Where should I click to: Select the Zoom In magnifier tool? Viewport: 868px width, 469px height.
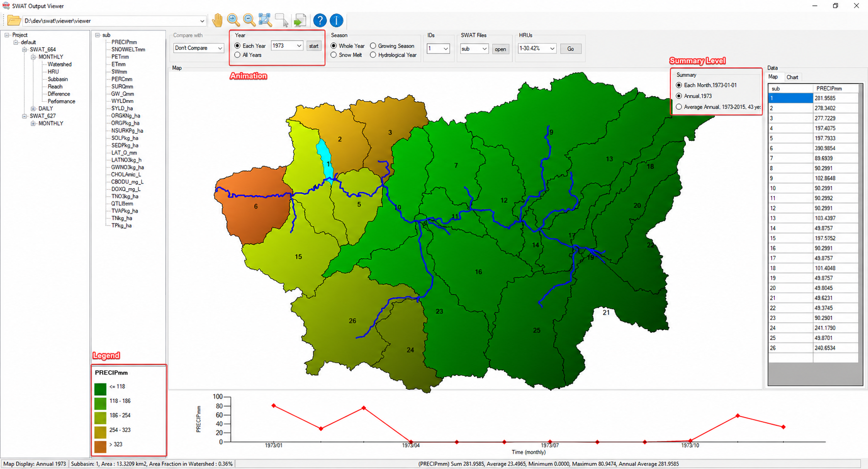234,20
